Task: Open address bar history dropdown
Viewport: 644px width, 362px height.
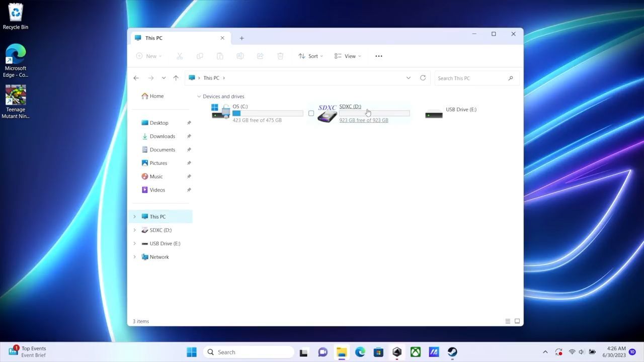Action: pyautogui.click(x=408, y=78)
